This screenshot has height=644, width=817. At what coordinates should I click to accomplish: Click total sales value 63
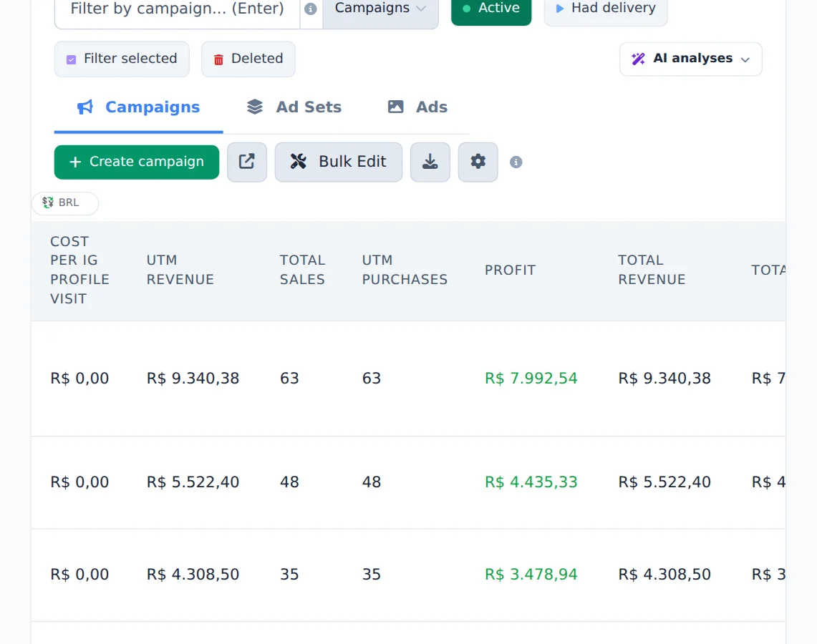290,379
